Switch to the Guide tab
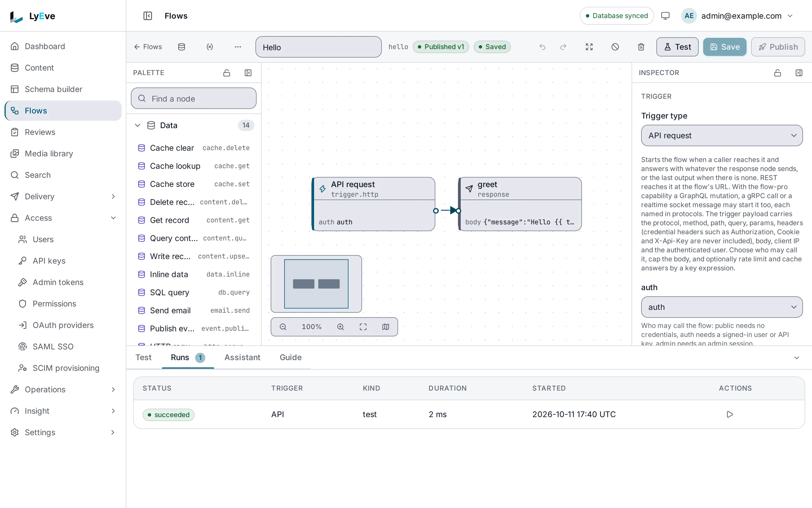This screenshot has height=508, width=812. pyautogui.click(x=291, y=358)
